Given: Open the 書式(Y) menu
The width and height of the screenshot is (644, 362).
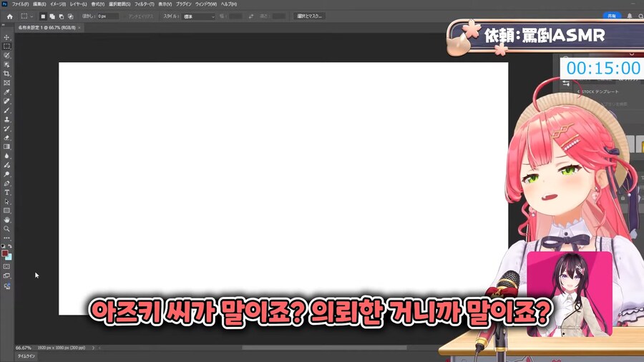Looking at the screenshot, I should 98,4.
